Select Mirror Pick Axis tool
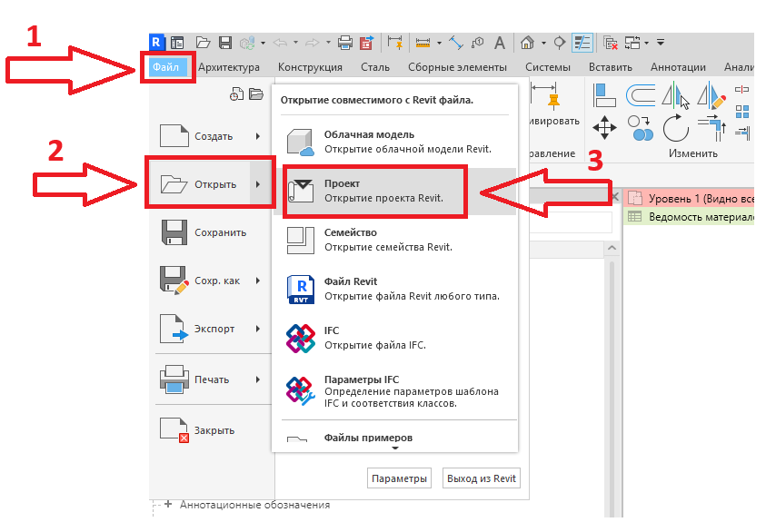Viewport: 776px width, 532px height. pyautogui.click(x=675, y=95)
